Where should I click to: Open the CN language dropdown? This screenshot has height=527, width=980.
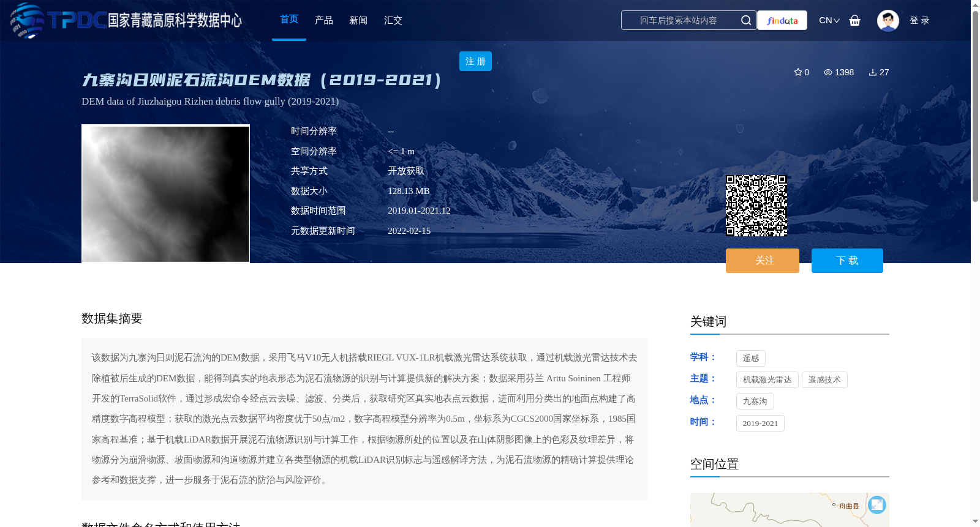[x=829, y=20]
